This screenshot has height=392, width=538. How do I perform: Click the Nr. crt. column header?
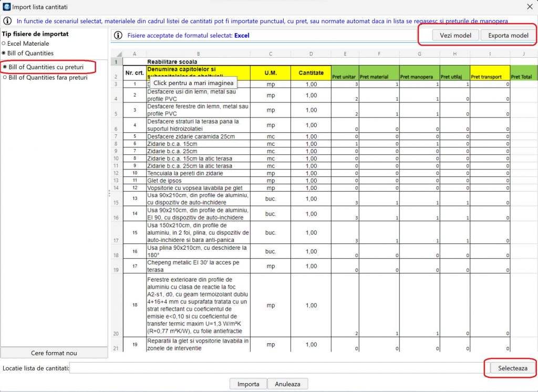[x=134, y=72]
